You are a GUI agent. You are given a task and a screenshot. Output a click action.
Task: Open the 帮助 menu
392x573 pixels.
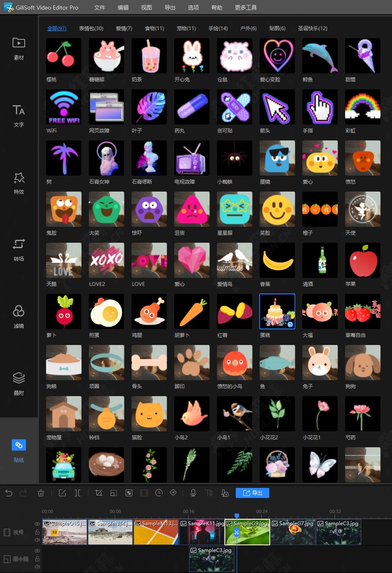point(217,8)
